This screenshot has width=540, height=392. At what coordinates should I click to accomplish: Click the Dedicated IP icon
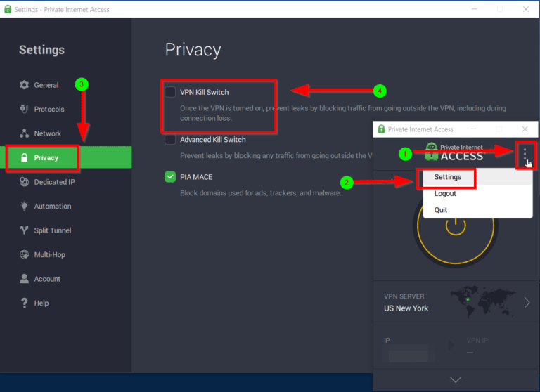(x=24, y=182)
